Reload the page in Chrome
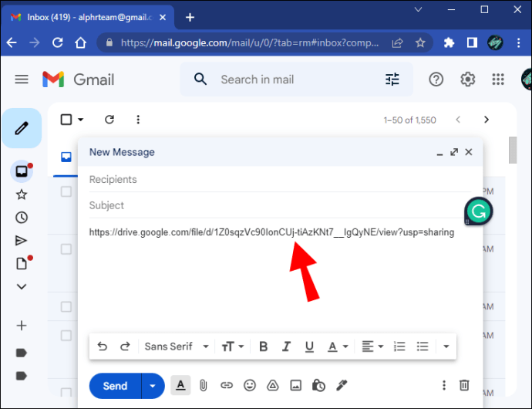532x409 pixels. coord(57,42)
